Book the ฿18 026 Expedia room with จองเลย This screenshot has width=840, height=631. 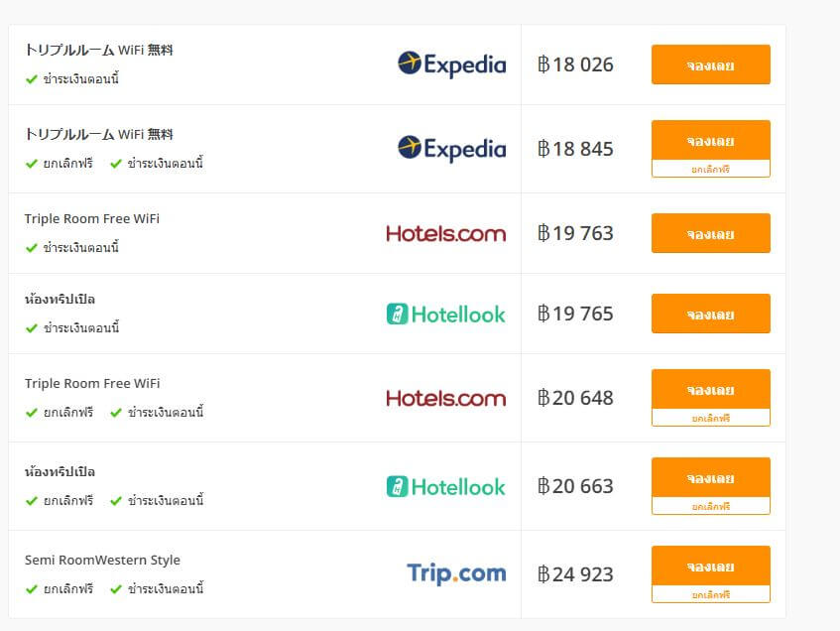point(711,64)
